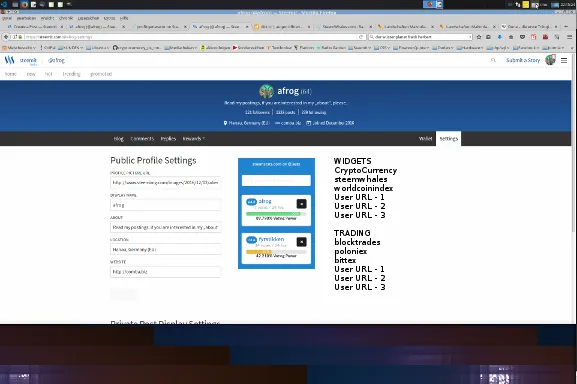Open the hot posts link
The image size is (577, 384).
(x=49, y=74)
